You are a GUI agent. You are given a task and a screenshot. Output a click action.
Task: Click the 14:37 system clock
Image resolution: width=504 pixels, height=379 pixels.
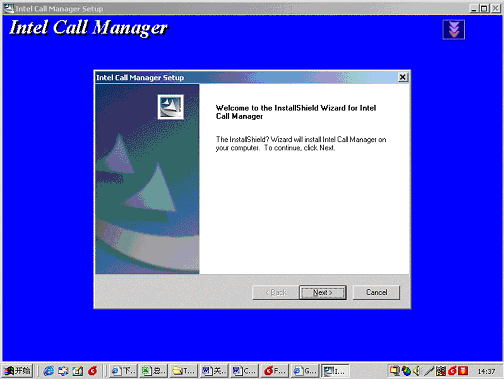(486, 371)
